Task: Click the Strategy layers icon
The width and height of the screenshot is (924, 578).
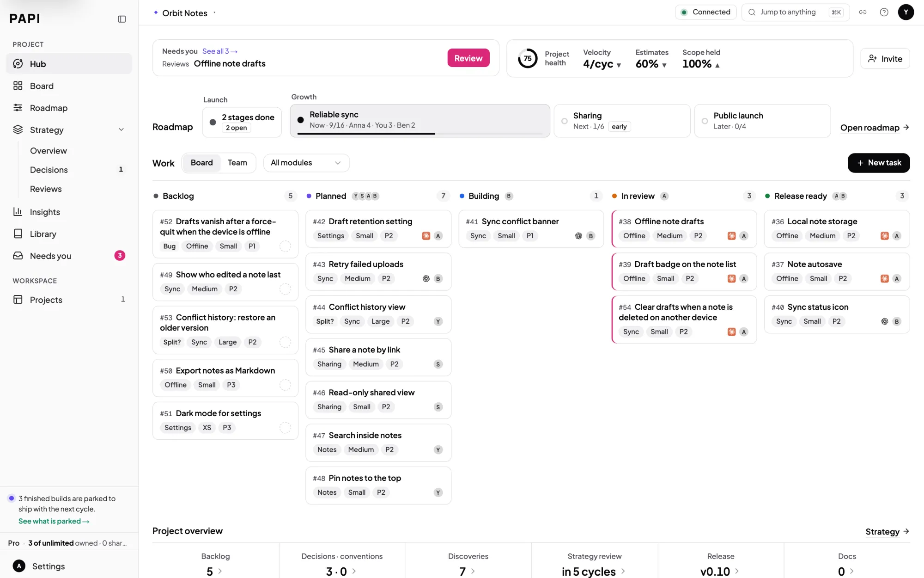Action: click(18, 129)
